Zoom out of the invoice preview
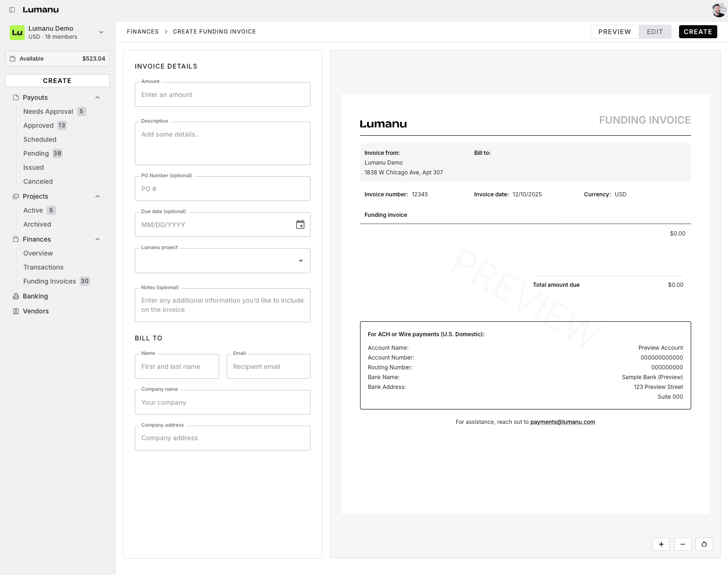 point(683,544)
